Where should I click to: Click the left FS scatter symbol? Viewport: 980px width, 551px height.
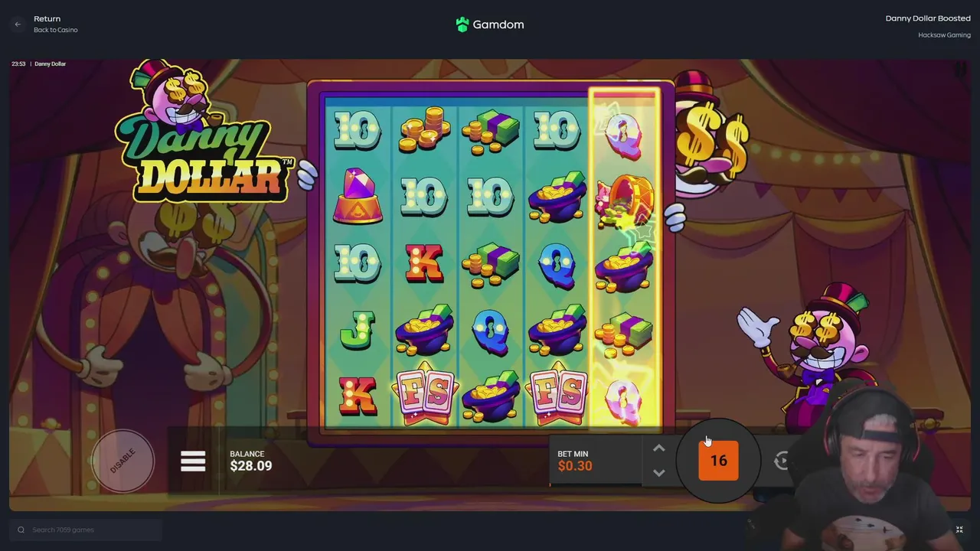coord(424,394)
